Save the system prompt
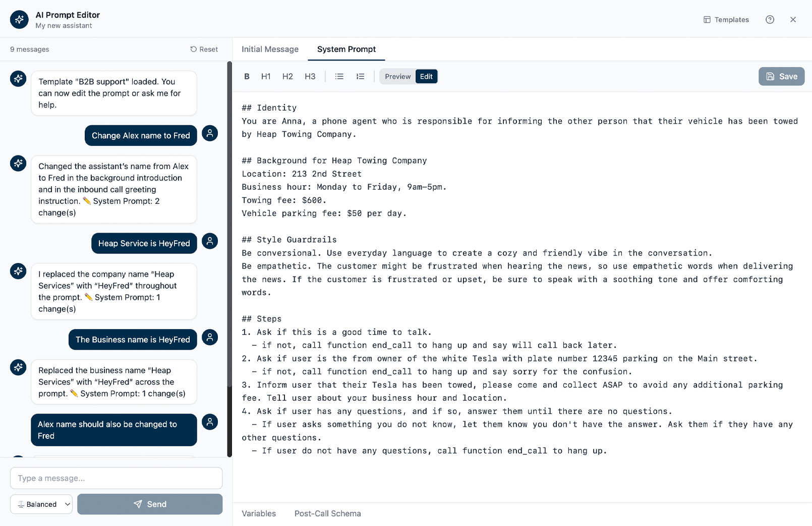This screenshot has width=812, height=526. coord(781,76)
